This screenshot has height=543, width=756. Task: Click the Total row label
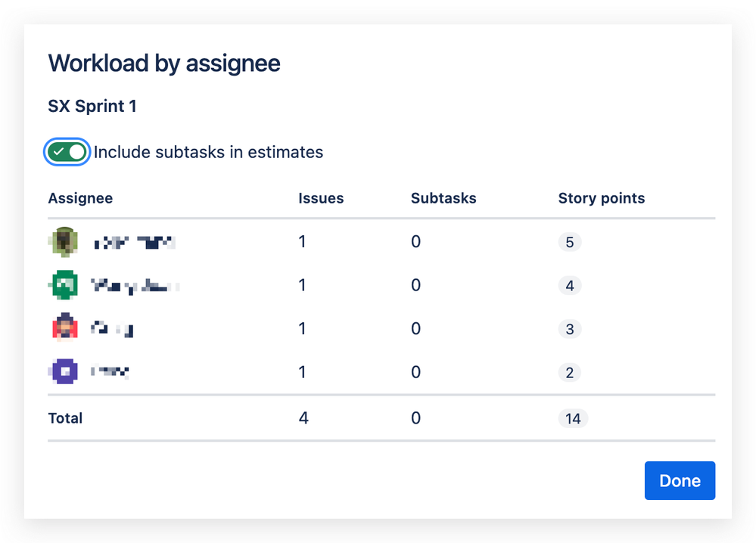(66, 417)
